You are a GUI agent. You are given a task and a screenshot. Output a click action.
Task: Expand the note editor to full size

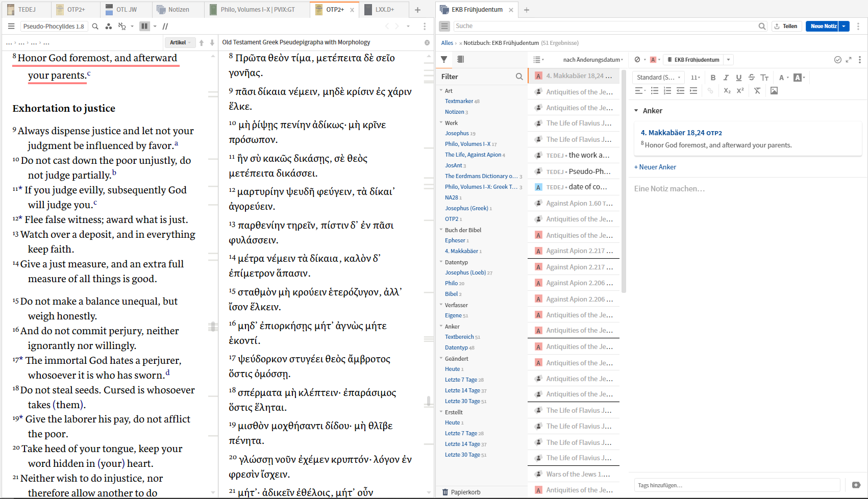(x=849, y=60)
